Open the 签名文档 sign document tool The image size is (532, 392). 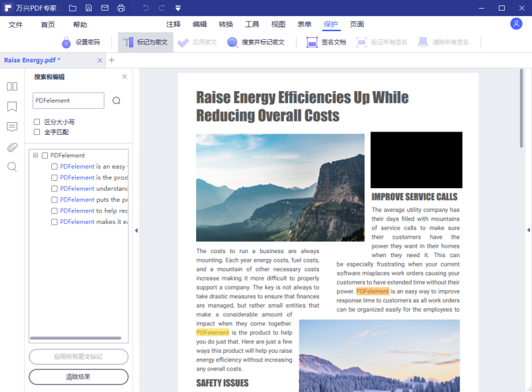[312, 43]
